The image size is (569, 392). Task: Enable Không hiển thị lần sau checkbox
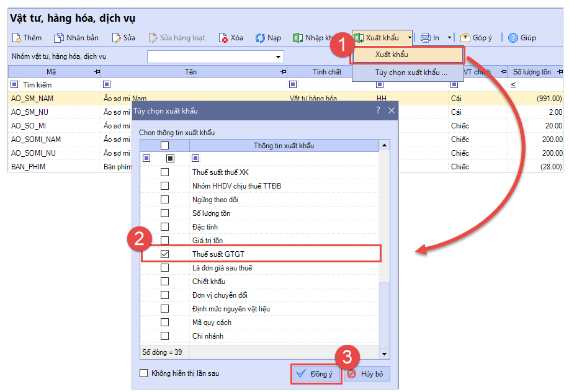[x=144, y=373]
